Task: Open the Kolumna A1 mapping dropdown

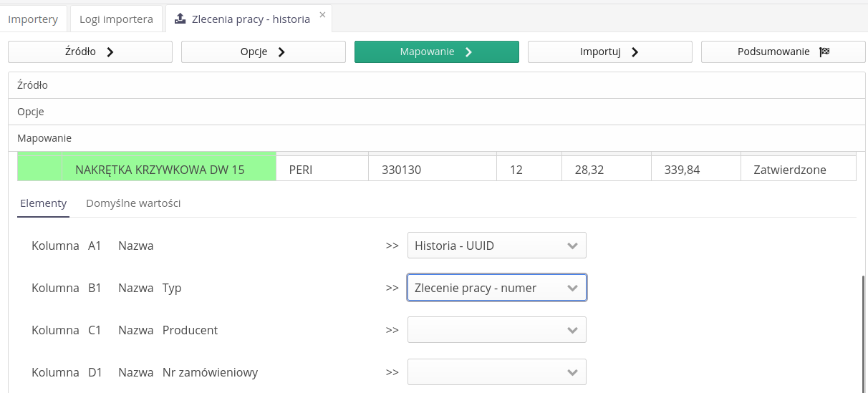Action: 496,246
